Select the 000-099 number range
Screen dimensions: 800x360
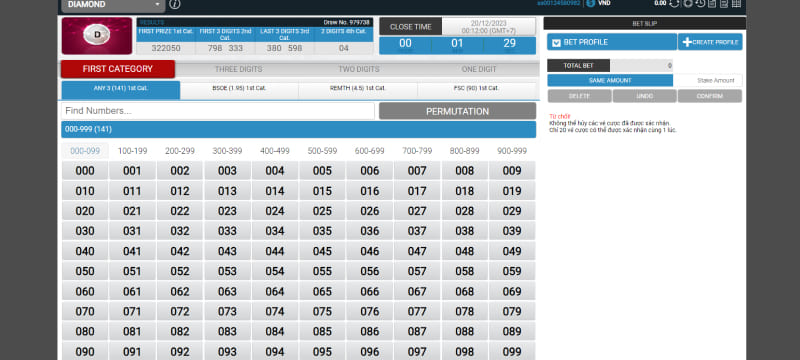(x=85, y=151)
